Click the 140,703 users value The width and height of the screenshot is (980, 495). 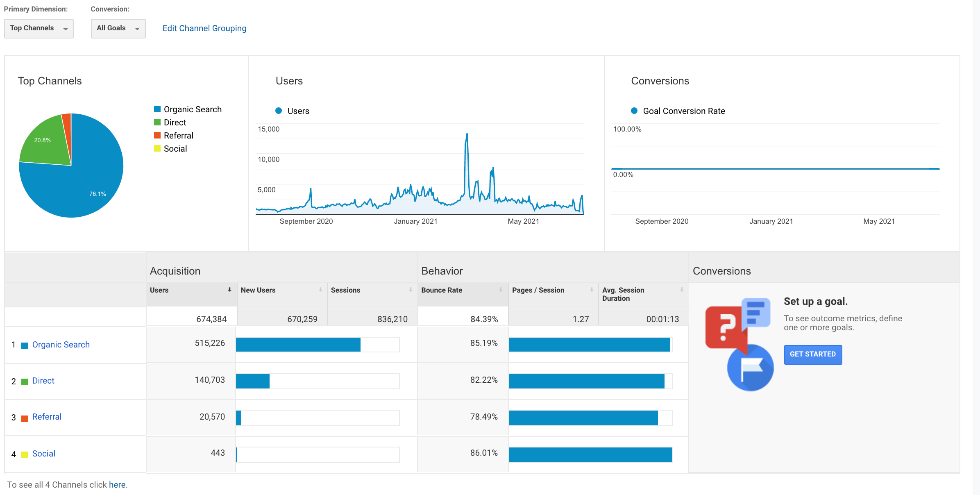pos(210,380)
